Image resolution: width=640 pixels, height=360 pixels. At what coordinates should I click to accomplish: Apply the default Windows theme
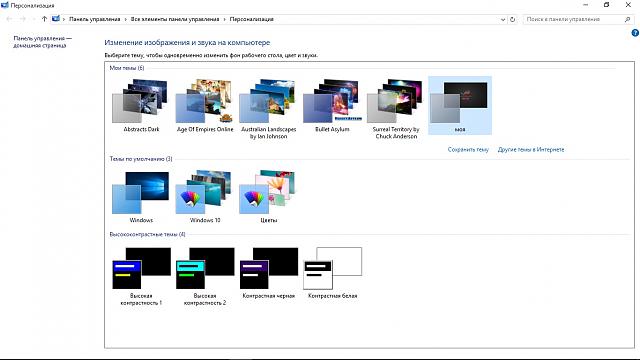(141, 197)
